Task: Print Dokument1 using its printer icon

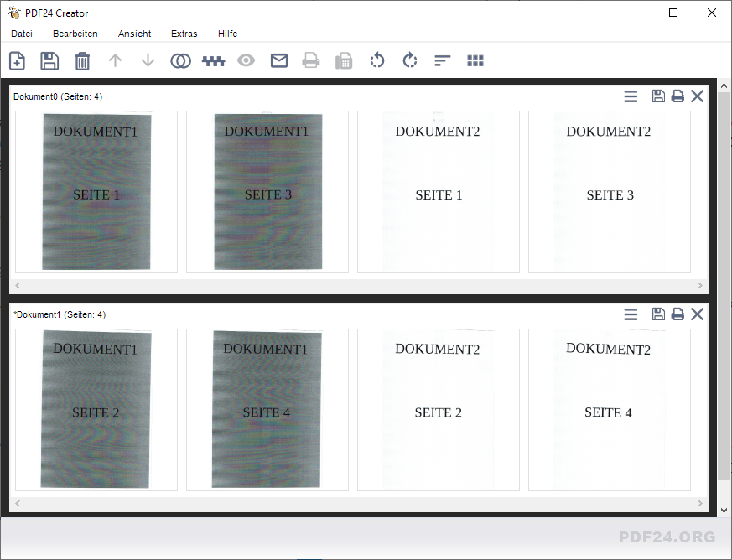Action: [x=677, y=314]
